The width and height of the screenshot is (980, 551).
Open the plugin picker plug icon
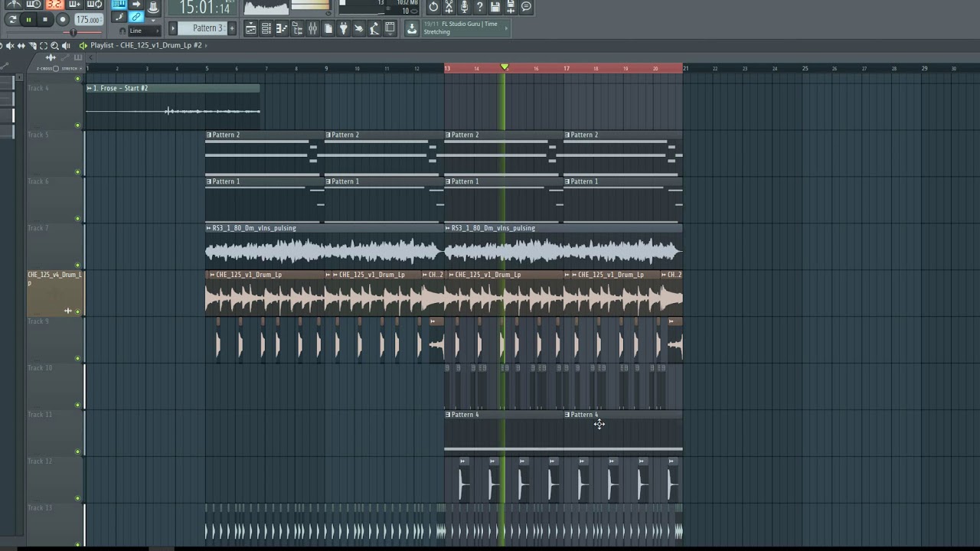pyautogui.click(x=344, y=28)
